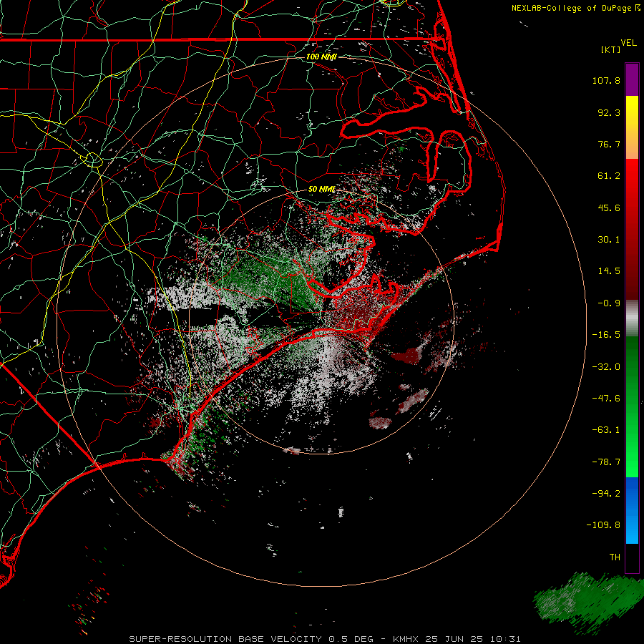Click the -0.9 scale value

(x=609, y=303)
